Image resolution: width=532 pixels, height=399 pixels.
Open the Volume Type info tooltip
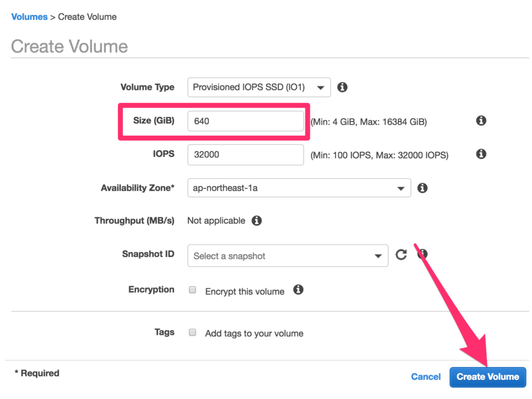click(x=342, y=87)
